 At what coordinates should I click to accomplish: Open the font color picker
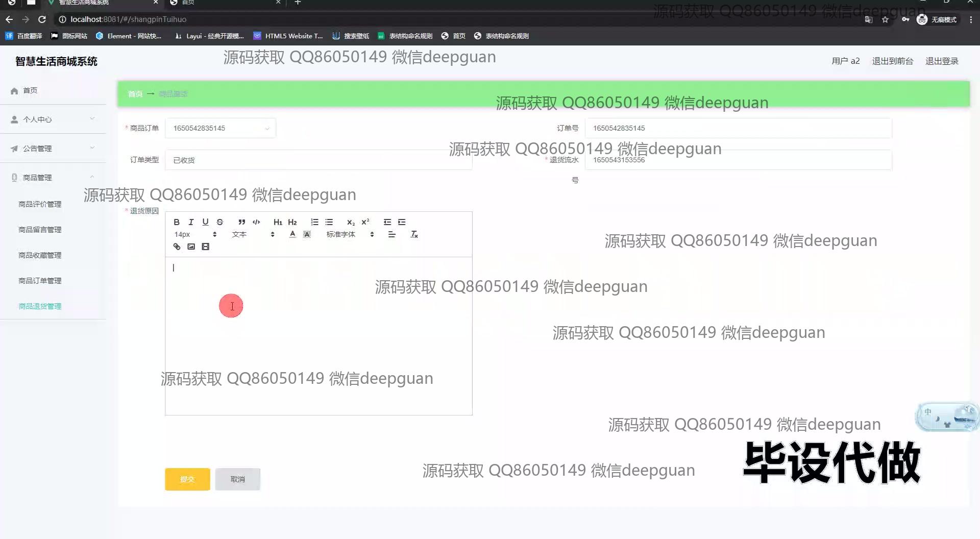(292, 234)
